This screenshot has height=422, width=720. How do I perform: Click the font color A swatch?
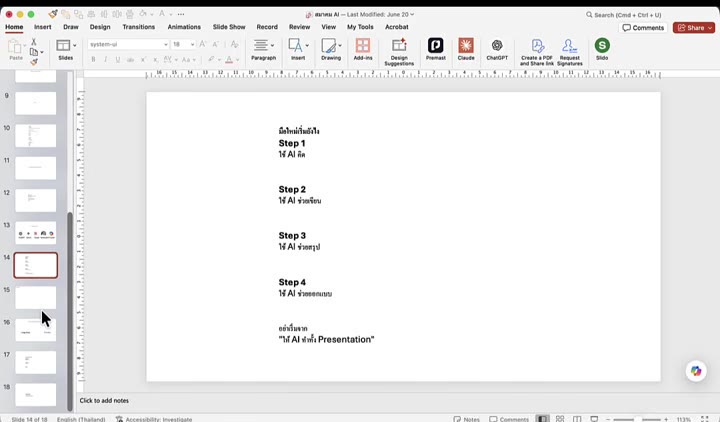click(x=229, y=60)
